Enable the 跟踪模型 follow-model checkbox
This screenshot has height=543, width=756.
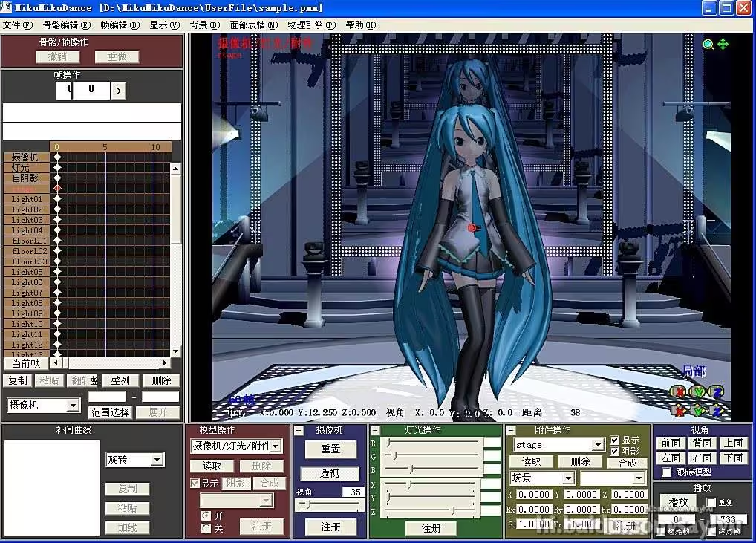[667, 472]
